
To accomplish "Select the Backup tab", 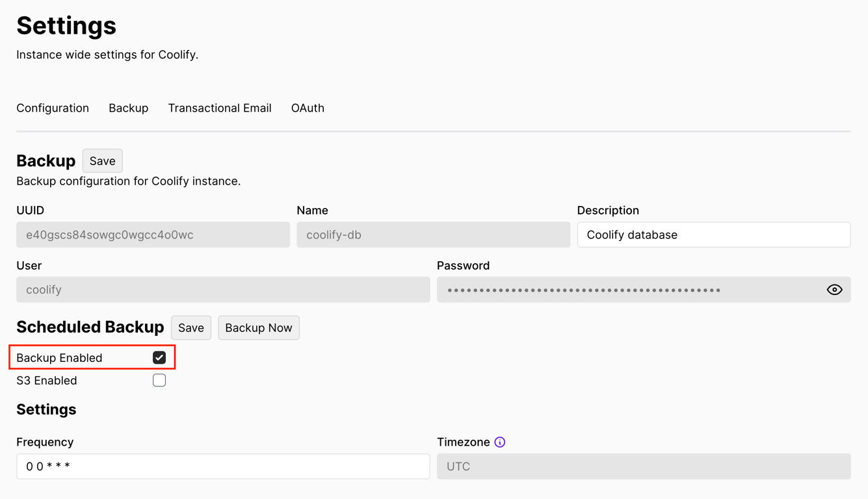I will tap(128, 108).
